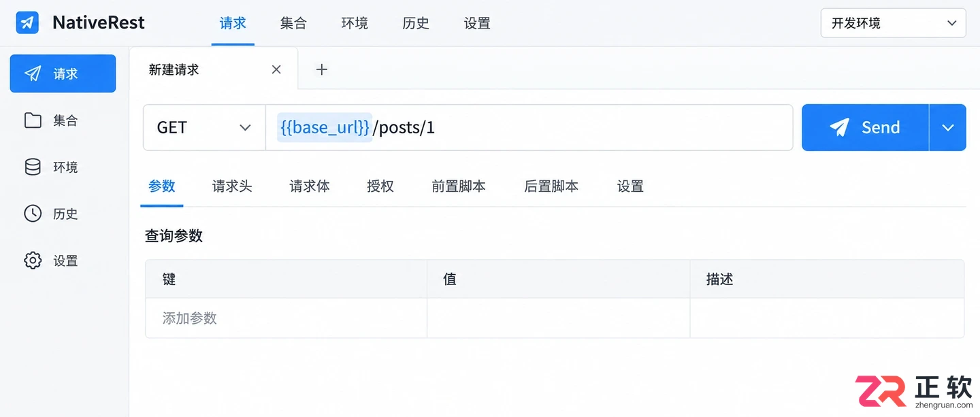980x417 pixels.
Task: Click the empty 描述 cell in parameter row
Action: tap(828, 318)
